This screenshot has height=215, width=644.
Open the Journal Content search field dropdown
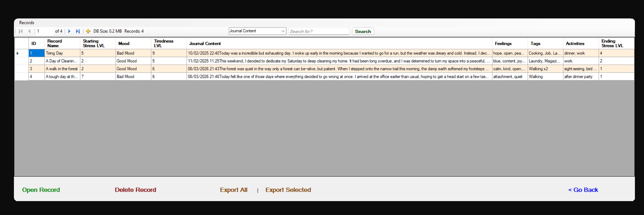(257, 31)
